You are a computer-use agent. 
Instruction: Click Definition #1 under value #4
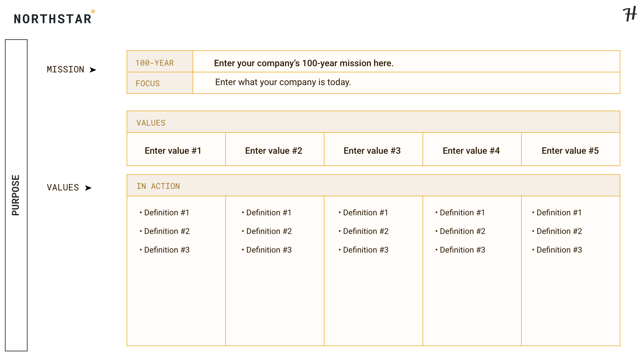pyautogui.click(x=462, y=213)
